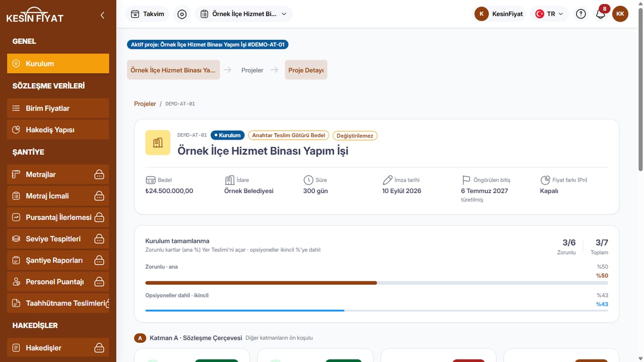The height and width of the screenshot is (362, 644).
Task: Click the lock icon beside Metrajlar
Action: (x=99, y=174)
